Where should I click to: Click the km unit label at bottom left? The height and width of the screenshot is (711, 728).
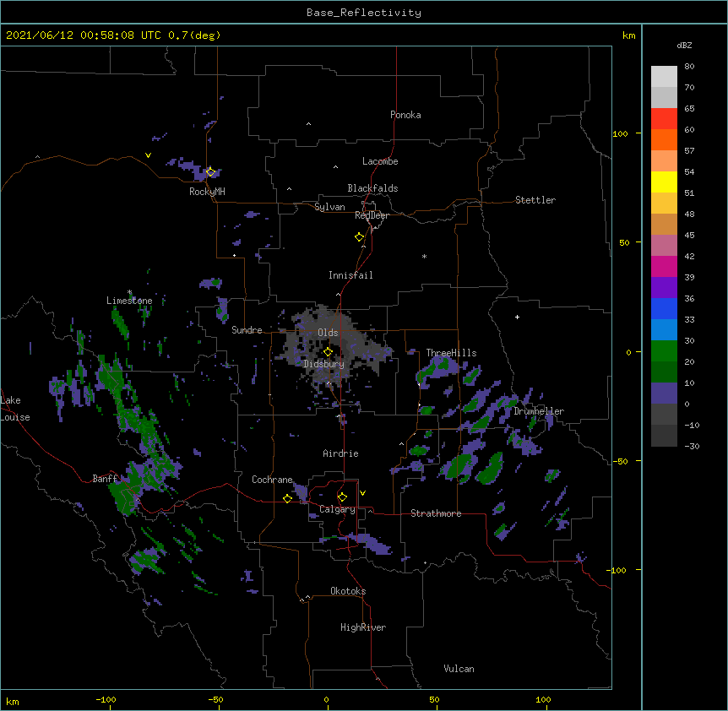(13, 701)
